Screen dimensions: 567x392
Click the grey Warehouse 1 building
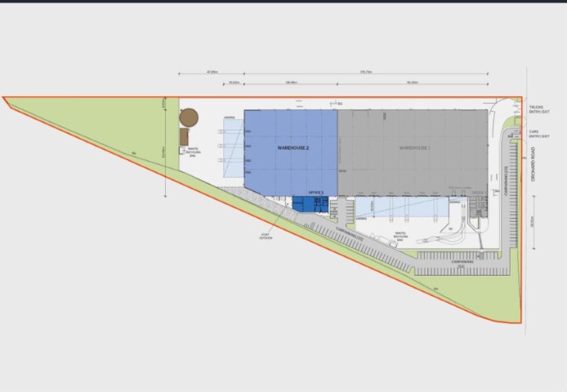click(x=413, y=151)
